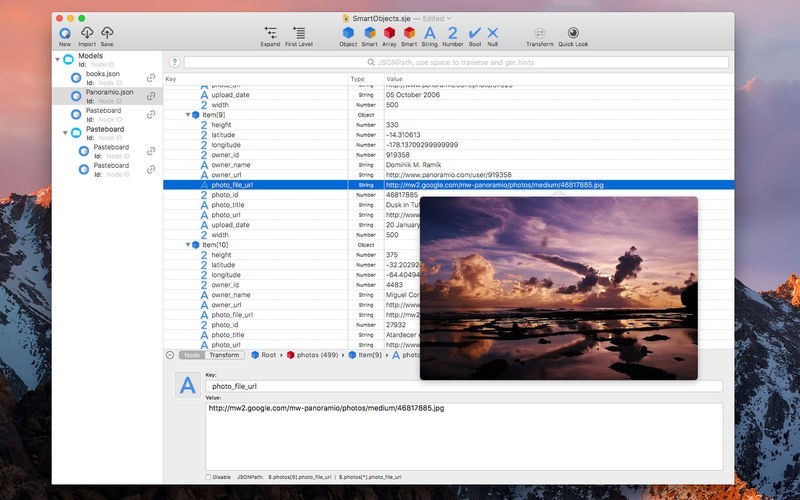Insert a Bool node from toolbar
This screenshot has height=500, width=800.
pos(474,36)
